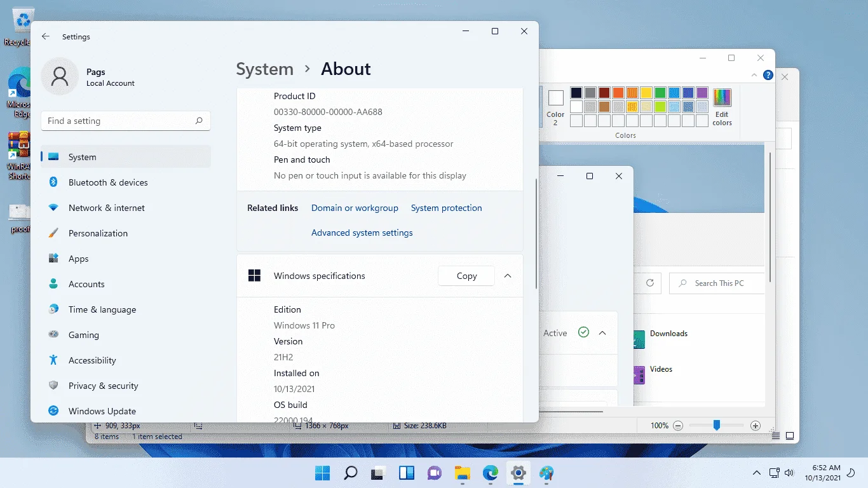The height and width of the screenshot is (488, 868).
Task: Open File Explorer from the taskbar
Action: pos(463,473)
